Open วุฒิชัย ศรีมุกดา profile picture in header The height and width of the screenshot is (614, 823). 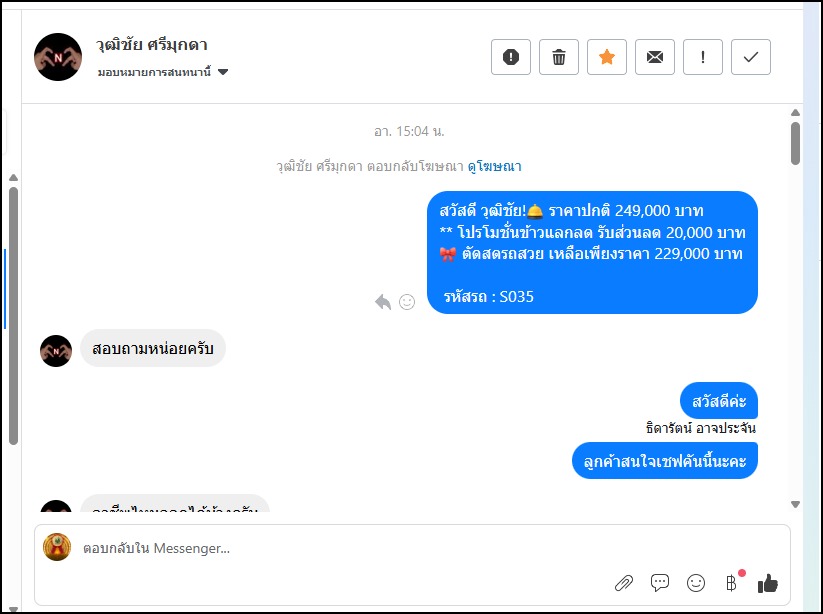click(57, 57)
